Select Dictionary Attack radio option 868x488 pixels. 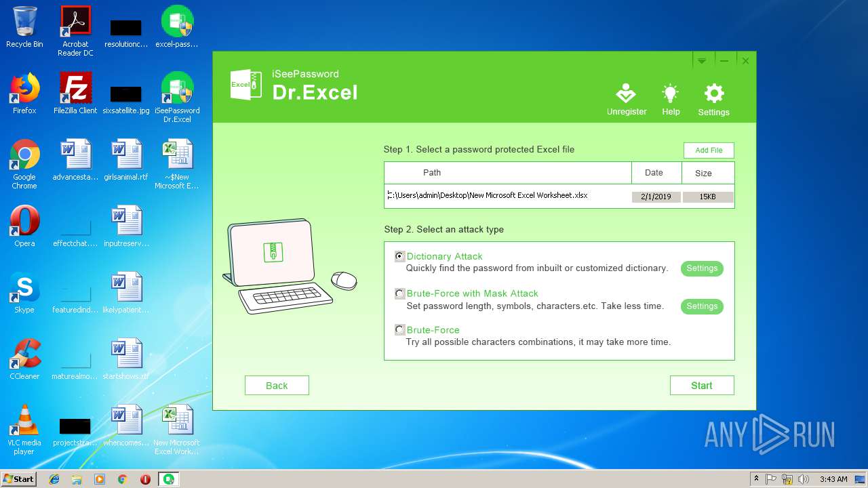coord(400,256)
